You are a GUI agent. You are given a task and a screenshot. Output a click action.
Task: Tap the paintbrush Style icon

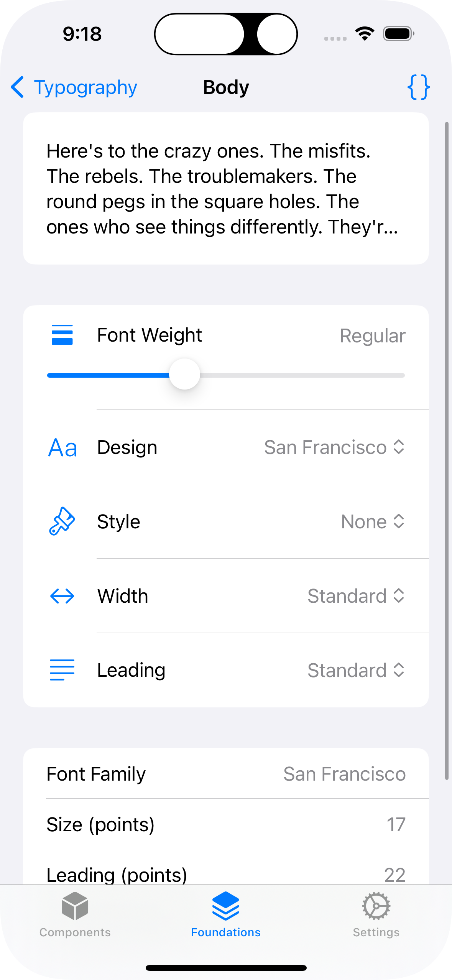pyautogui.click(x=62, y=521)
